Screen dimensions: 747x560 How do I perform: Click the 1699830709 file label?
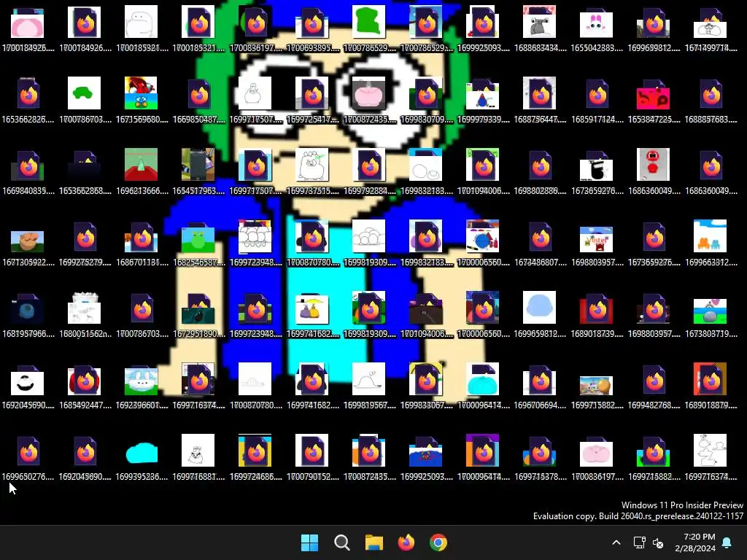coord(427,120)
